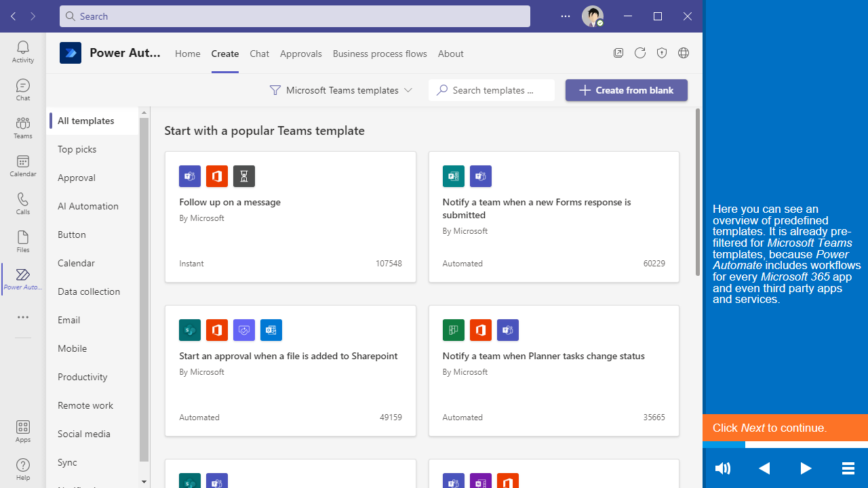Select the Create tab

tap(225, 54)
